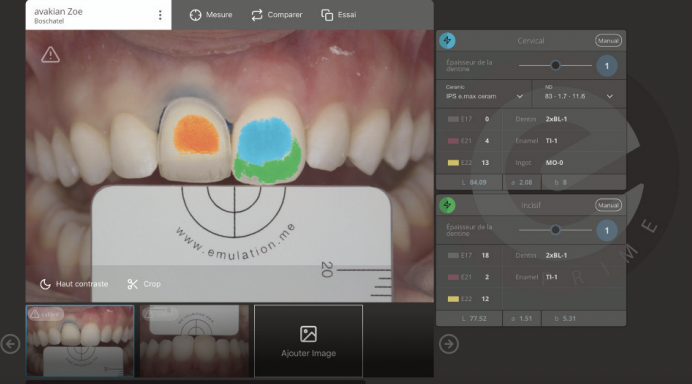The height and width of the screenshot is (384, 692).
Task: Adjust the Incisif Épaisseur de la dentine slider
Action: [x=555, y=230]
